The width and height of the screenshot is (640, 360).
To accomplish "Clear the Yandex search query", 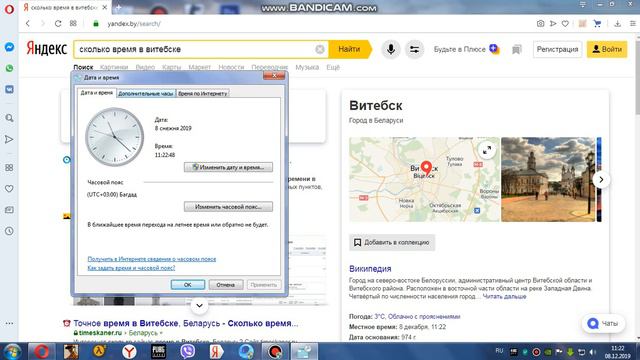I will [x=320, y=49].
